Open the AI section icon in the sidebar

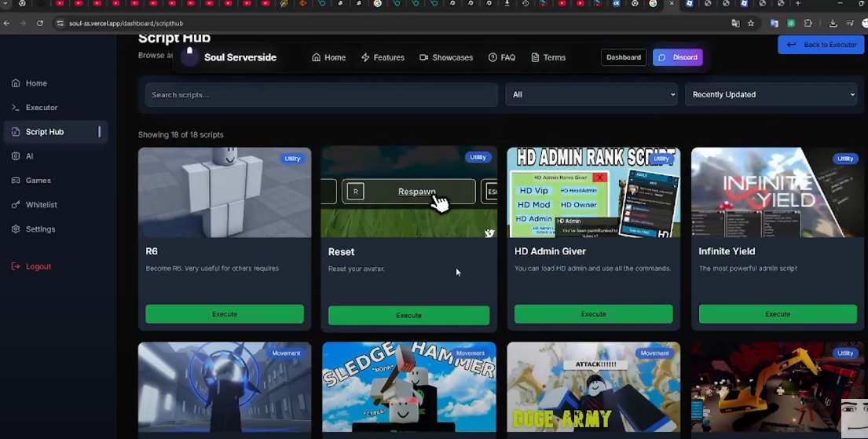point(16,156)
